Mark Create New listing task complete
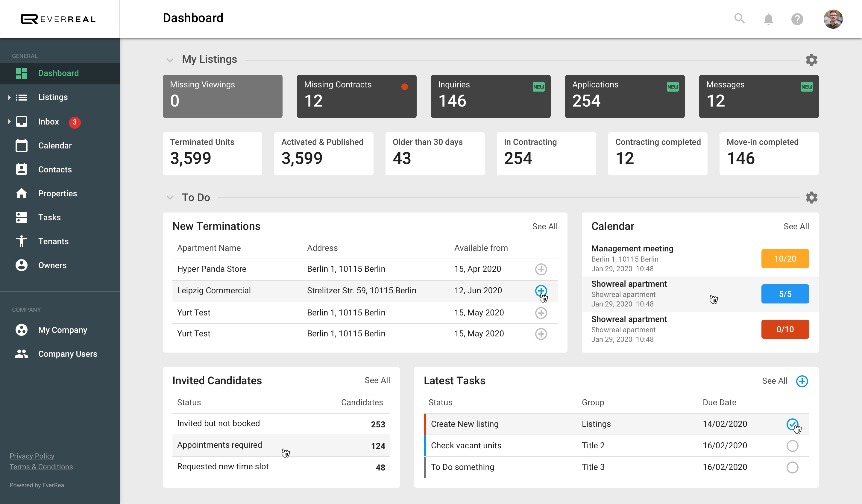The width and height of the screenshot is (862, 504). (x=792, y=424)
